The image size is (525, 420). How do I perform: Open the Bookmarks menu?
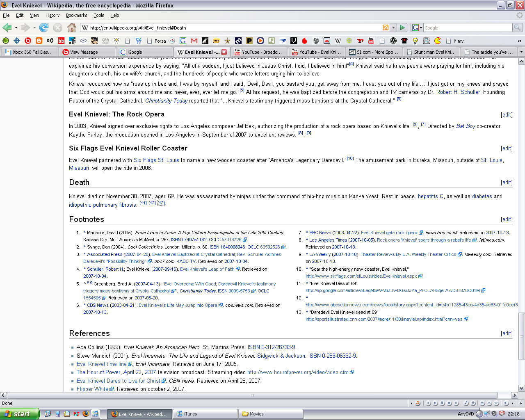76,15
